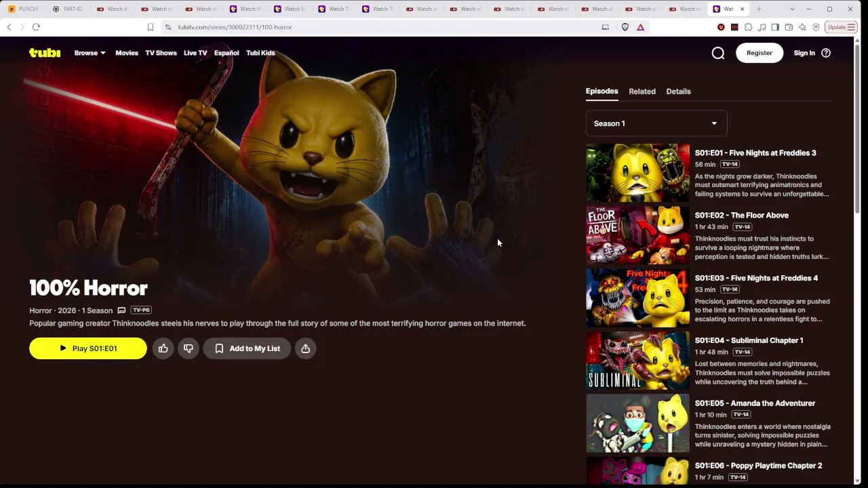The image size is (868, 488).
Task: Switch to the PUNCH browser tab
Action: point(24,9)
